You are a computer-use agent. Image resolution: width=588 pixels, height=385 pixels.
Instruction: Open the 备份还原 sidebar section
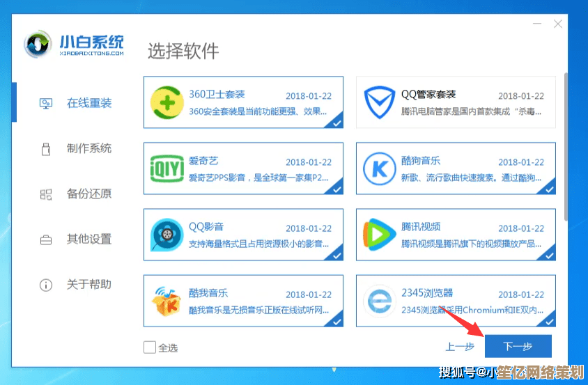coord(75,194)
